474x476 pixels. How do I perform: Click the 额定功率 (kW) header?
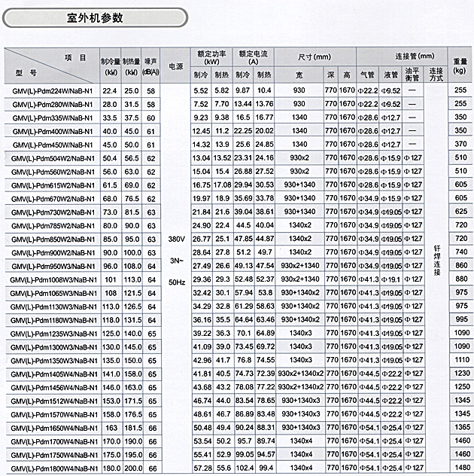pyautogui.click(x=211, y=57)
